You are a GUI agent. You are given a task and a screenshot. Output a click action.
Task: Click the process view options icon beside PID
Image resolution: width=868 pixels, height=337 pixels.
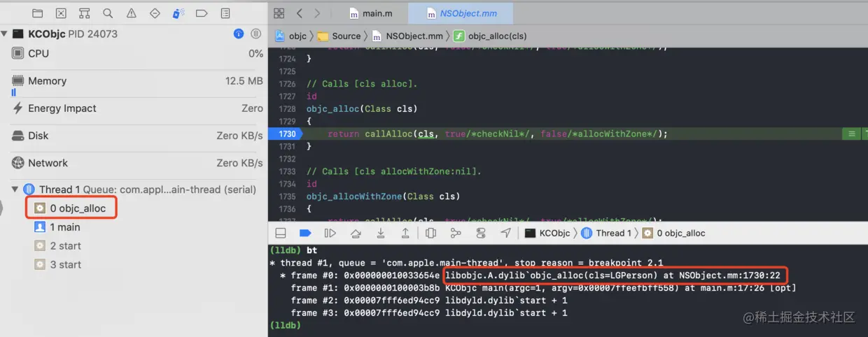(256, 34)
